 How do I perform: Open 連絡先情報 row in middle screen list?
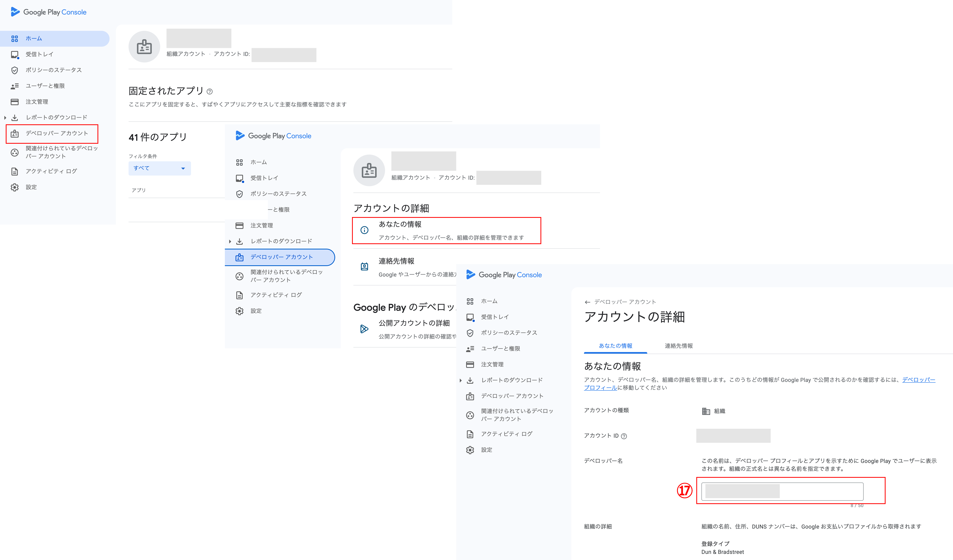point(405,267)
